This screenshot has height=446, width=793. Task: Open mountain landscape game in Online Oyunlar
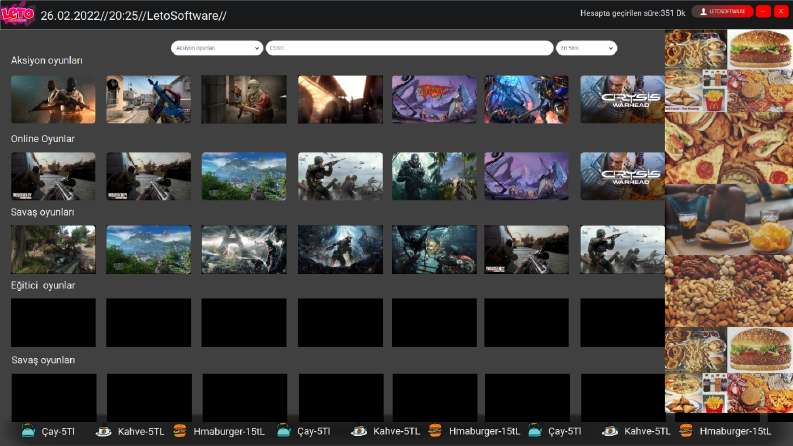click(x=244, y=176)
